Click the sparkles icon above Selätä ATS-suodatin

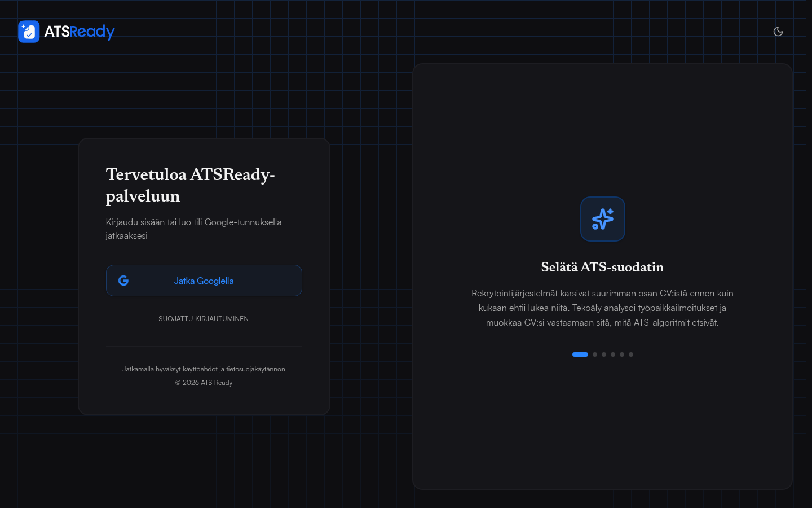603,219
